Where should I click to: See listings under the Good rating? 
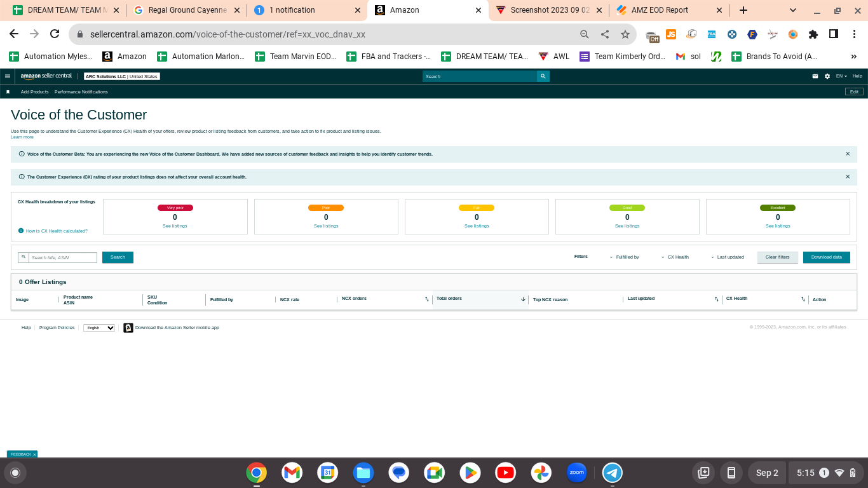pos(627,226)
